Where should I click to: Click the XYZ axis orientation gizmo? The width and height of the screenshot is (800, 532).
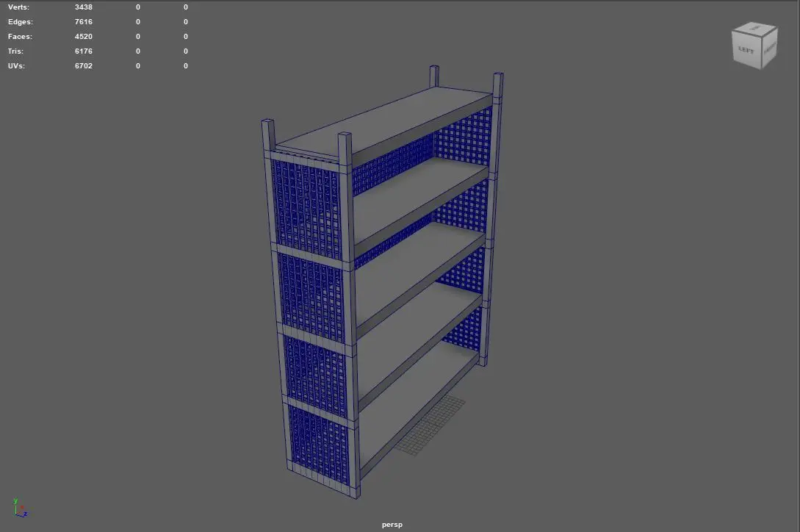pos(20,508)
